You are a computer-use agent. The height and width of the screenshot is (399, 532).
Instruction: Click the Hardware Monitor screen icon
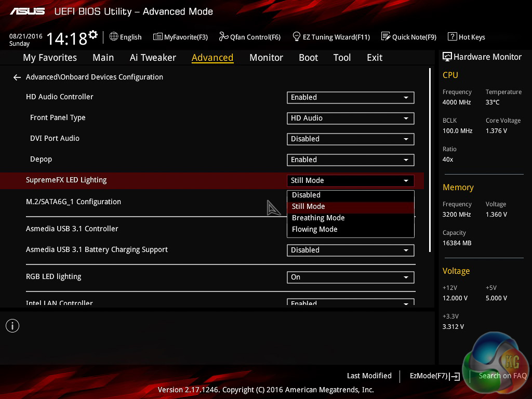pos(447,57)
